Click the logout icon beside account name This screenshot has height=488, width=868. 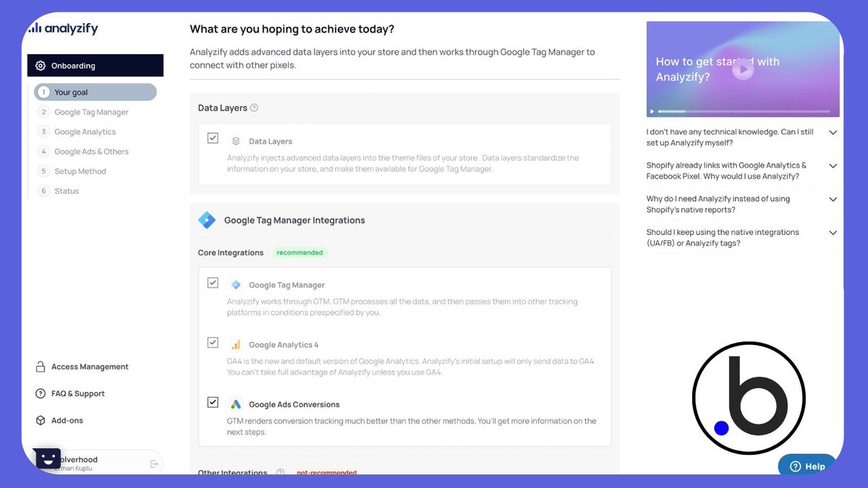154,463
